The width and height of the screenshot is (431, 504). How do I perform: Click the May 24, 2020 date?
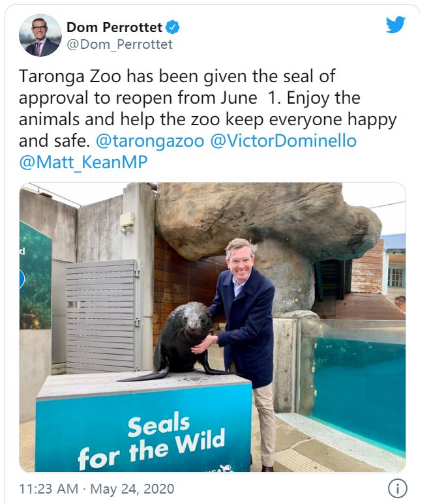point(132,489)
